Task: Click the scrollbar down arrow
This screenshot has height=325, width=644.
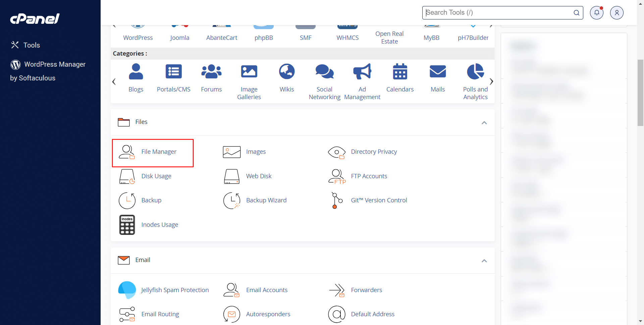Action: (640, 321)
